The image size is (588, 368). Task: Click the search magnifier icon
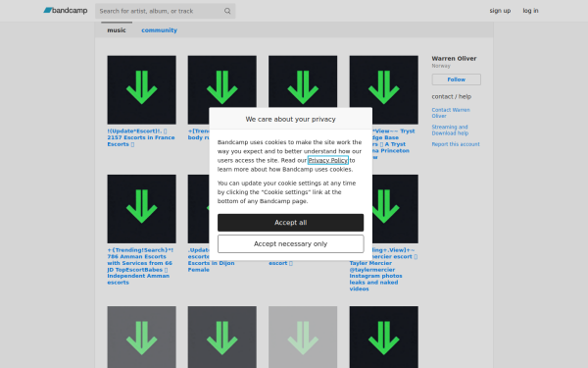pyautogui.click(x=227, y=11)
